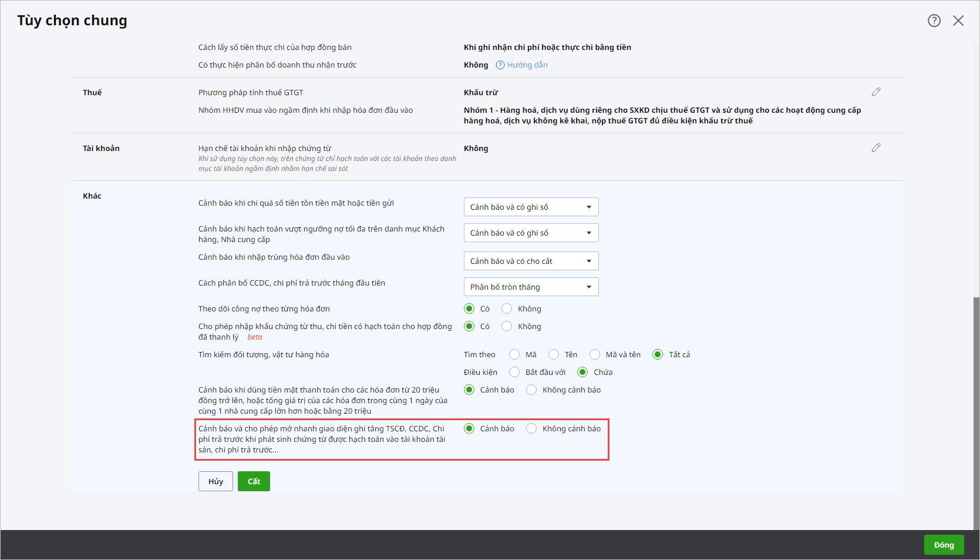Click the Hủy button

pos(215,481)
